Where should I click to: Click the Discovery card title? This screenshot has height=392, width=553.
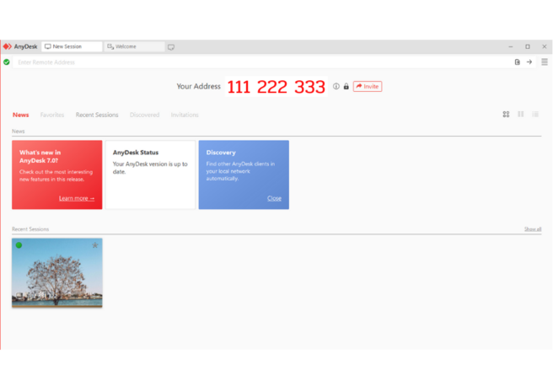pyautogui.click(x=221, y=153)
